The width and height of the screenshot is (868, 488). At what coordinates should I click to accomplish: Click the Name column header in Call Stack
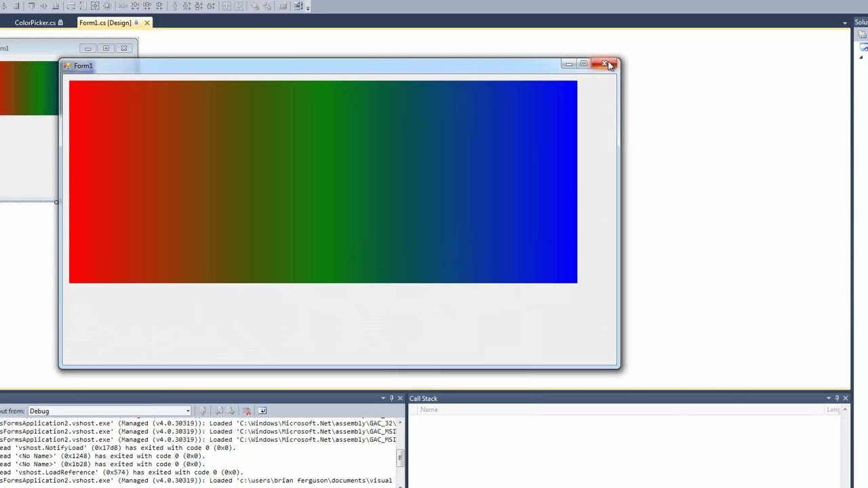(x=429, y=409)
